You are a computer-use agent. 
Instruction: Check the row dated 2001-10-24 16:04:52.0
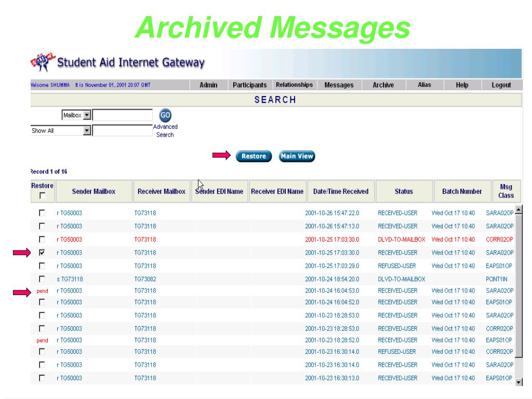[42, 302]
